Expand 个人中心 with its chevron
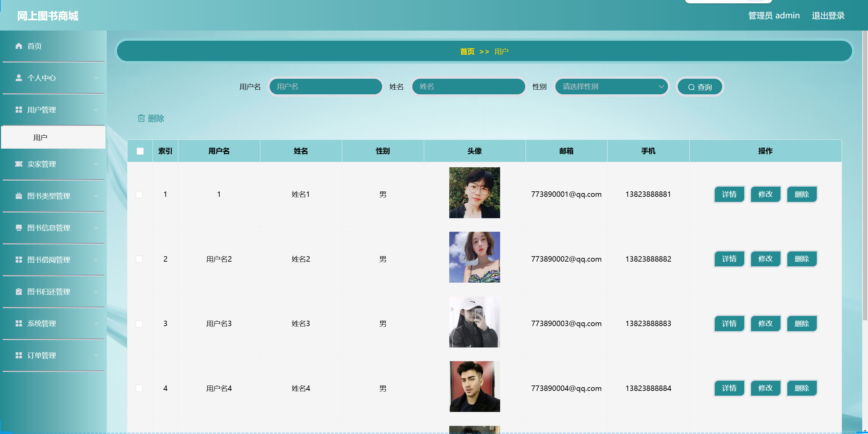 click(x=96, y=78)
